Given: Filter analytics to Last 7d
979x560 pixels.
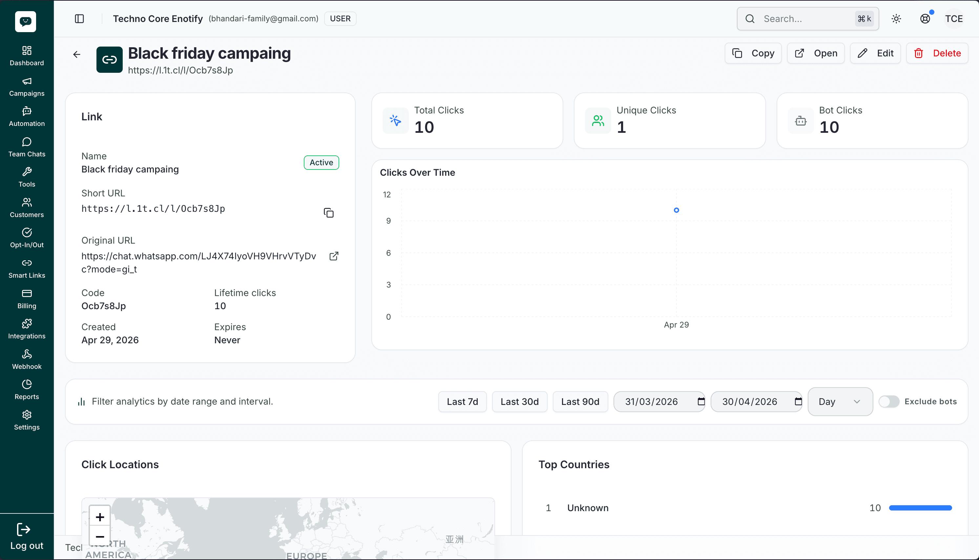Looking at the screenshot, I should [462, 402].
